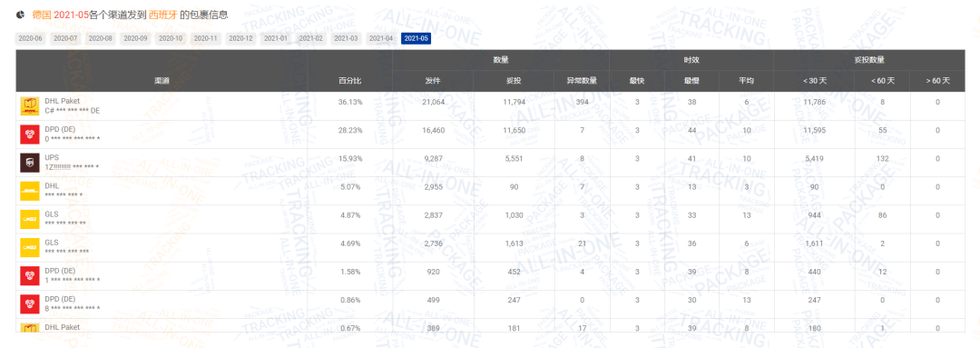Click the pie chart icon beside the title

click(x=21, y=15)
